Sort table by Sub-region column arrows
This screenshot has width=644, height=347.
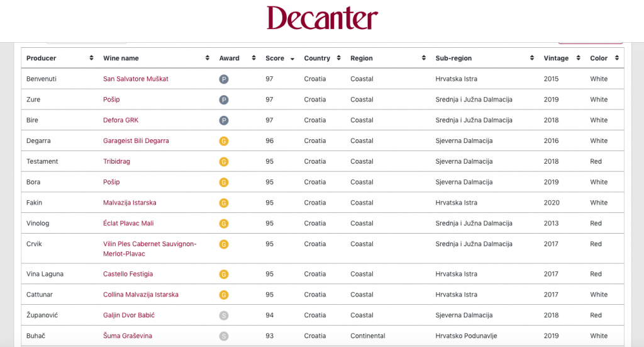pos(532,58)
